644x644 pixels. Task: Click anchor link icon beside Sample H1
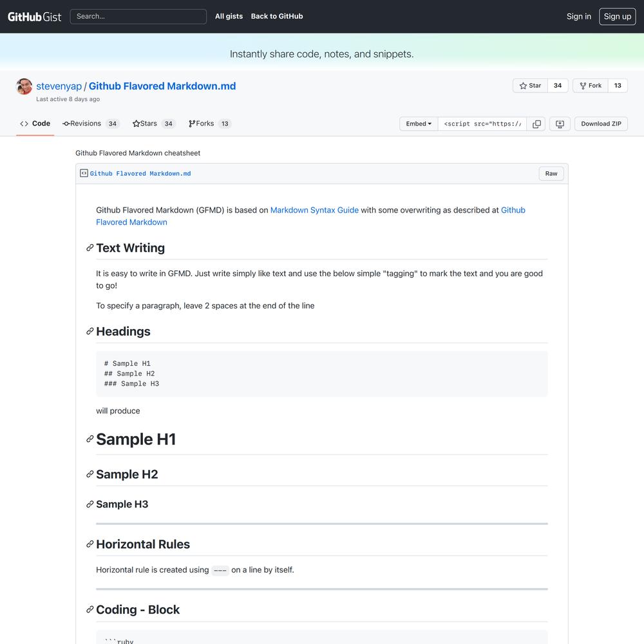point(90,439)
